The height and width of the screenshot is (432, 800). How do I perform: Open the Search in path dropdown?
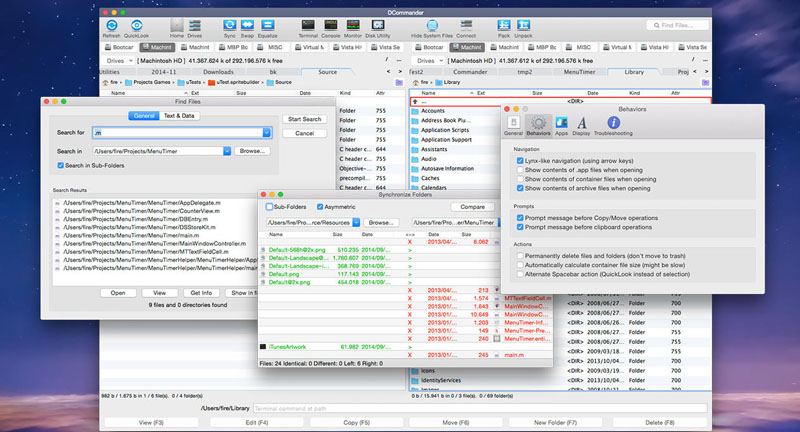coord(229,151)
